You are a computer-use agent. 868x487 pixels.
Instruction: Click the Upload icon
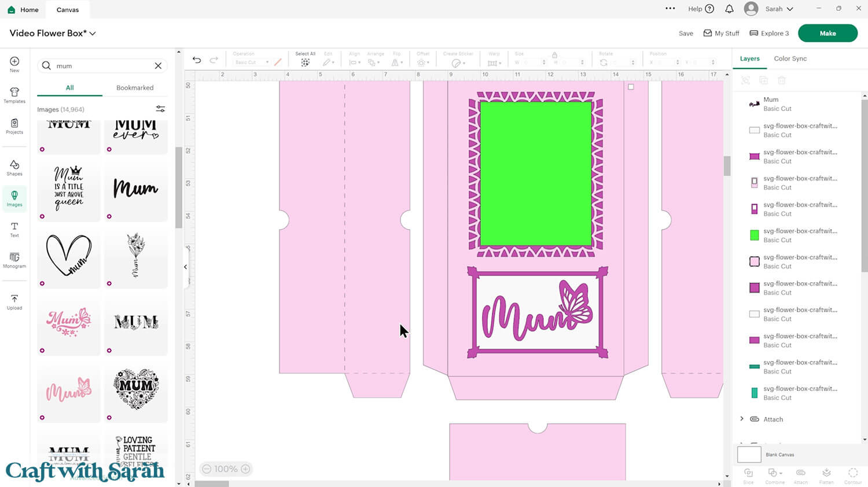14,302
